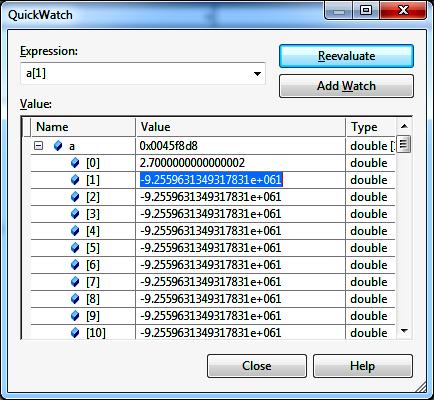Click the scroll up arrow of the value list

tap(404, 126)
